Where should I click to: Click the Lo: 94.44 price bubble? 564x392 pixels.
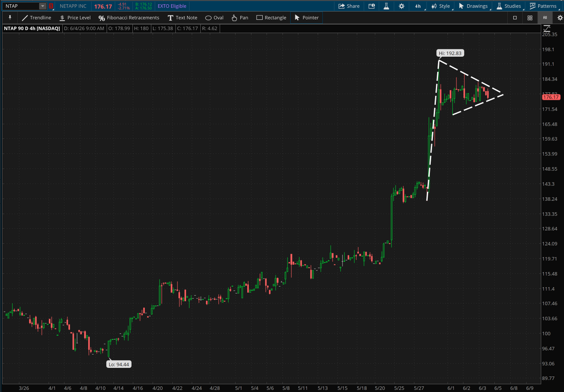pyautogui.click(x=118, y=364)
